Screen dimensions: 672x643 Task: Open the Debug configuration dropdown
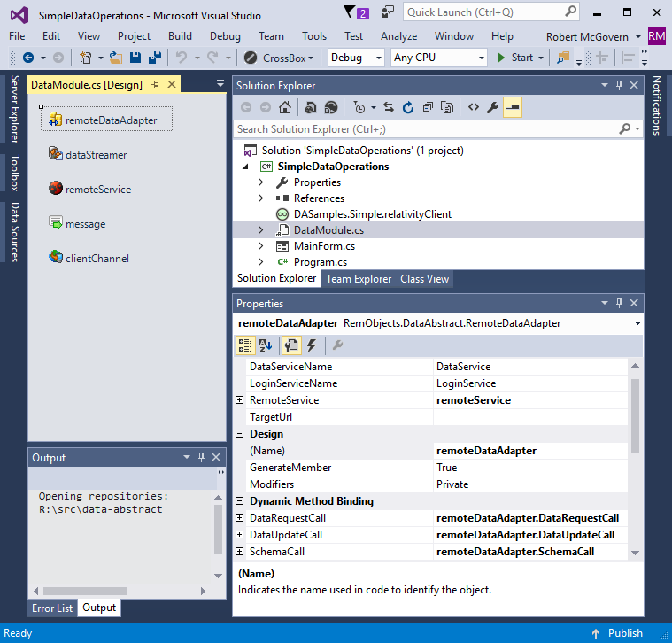[x=356, y=58]
